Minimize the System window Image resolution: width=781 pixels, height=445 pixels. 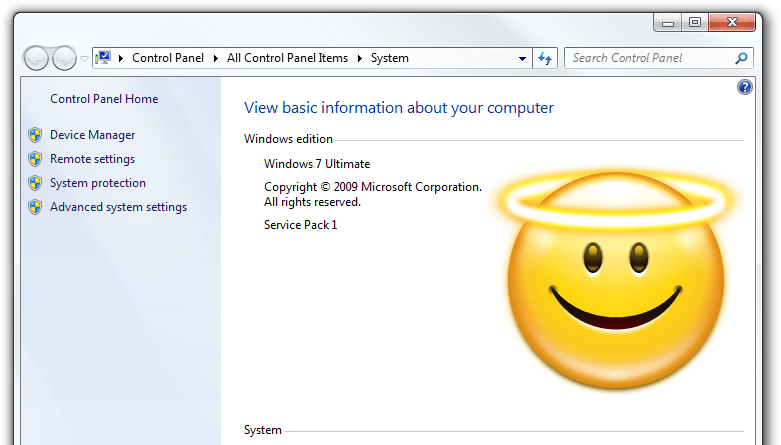point(668,23)
